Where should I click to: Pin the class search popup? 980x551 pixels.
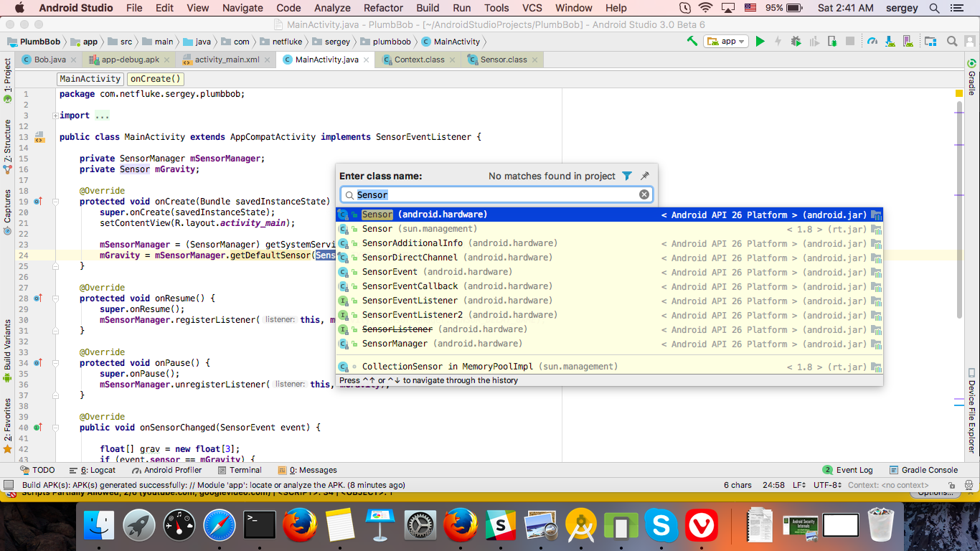644,176
